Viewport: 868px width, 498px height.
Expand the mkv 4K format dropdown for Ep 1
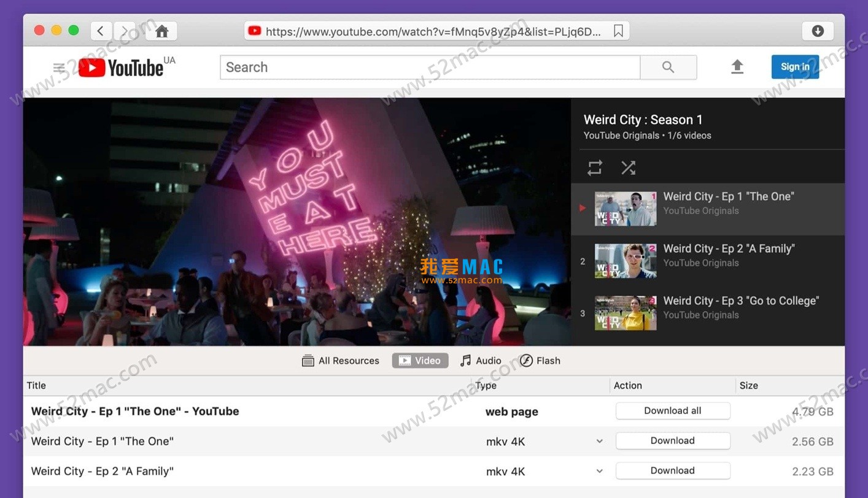pyautogui.click(x=599, y=441)
